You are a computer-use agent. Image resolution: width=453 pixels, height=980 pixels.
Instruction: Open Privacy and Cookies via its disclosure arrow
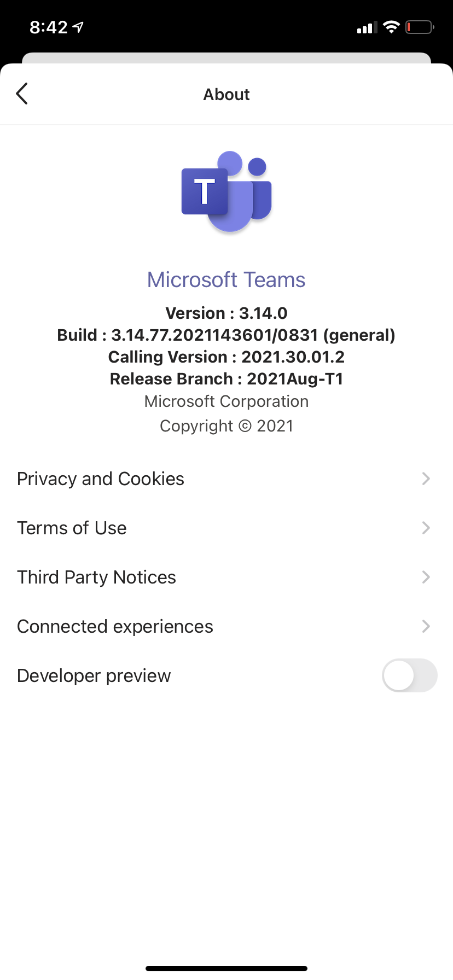point(426,479)
